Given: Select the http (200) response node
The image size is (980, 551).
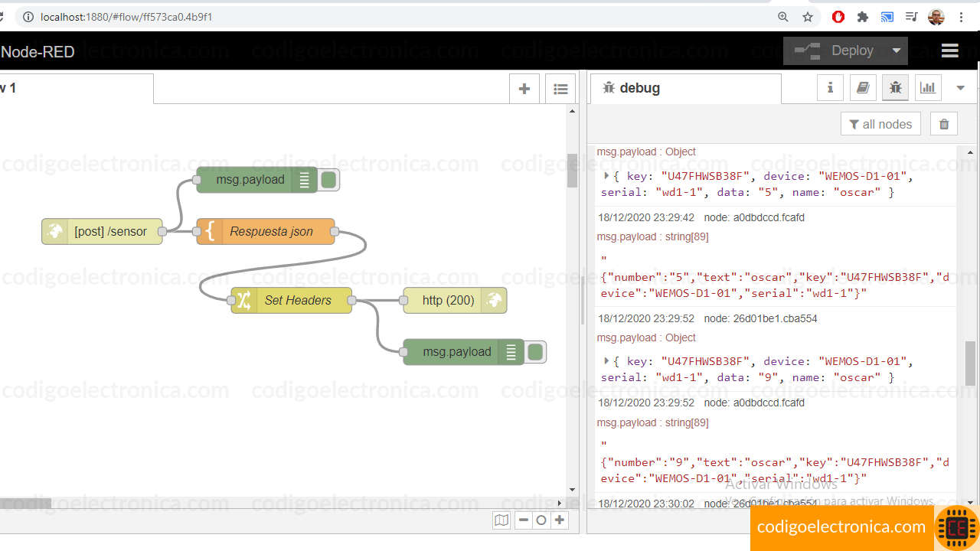Looking at the screenshot, I should 455,300.
